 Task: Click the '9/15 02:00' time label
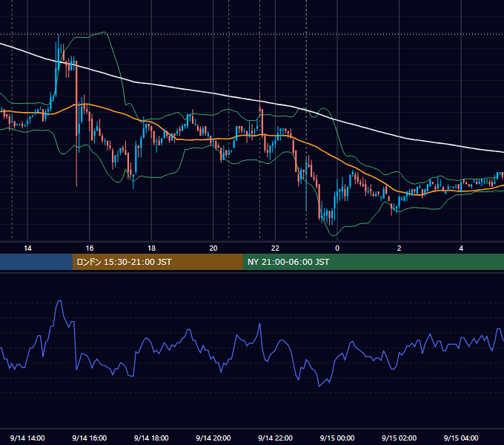click(399, 438)
